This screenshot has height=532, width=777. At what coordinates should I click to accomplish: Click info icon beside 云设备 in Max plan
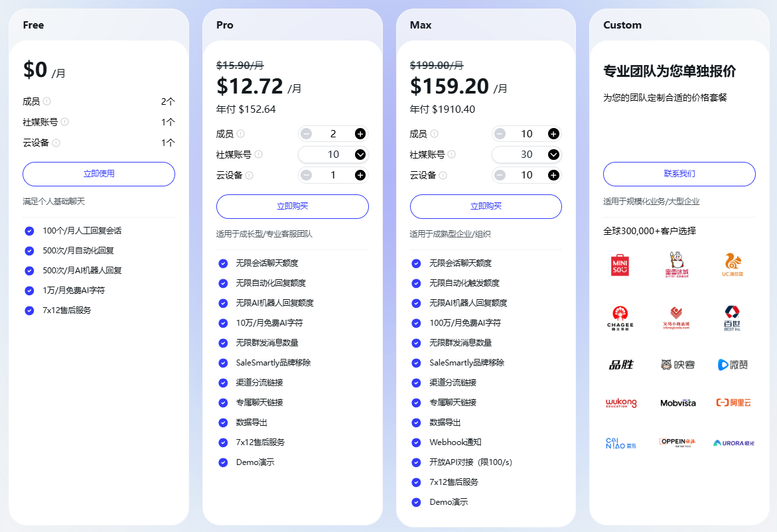(443, 176)
